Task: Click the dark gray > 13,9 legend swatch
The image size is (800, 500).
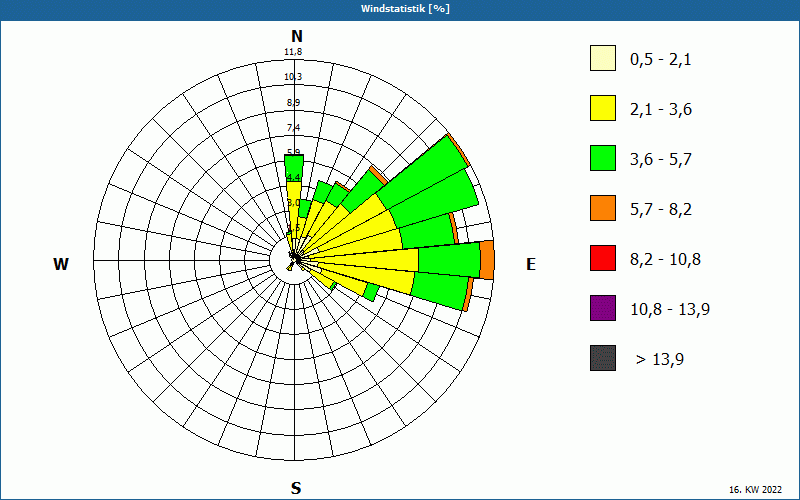Action: click(603, 358)
